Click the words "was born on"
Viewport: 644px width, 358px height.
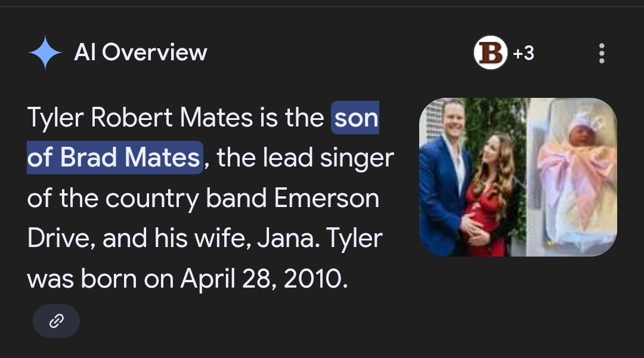point(100,279)
